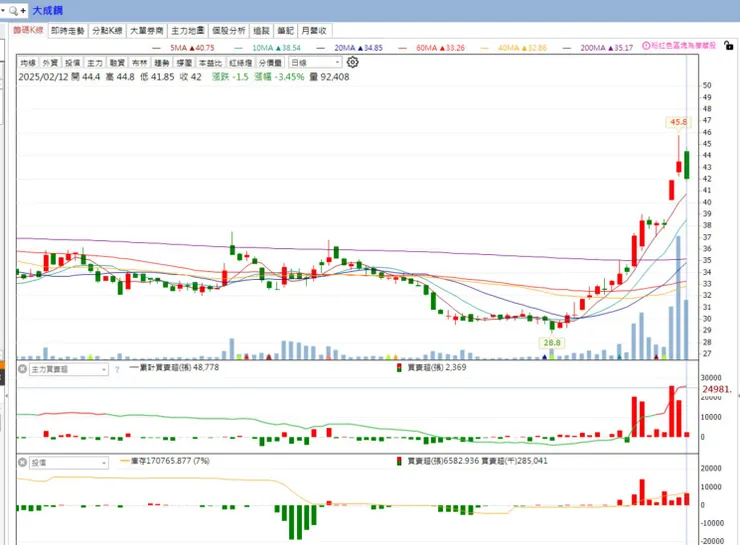Toggle the 均線 overlay button
The width and height of the screenshot is (740, 545).
[28, 63]
